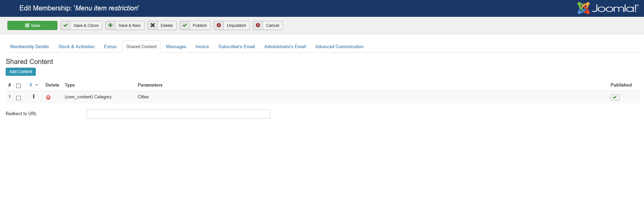Toggle the select-all checkbox in header
This screenshot has height=197, width=644.
(19, 86)
